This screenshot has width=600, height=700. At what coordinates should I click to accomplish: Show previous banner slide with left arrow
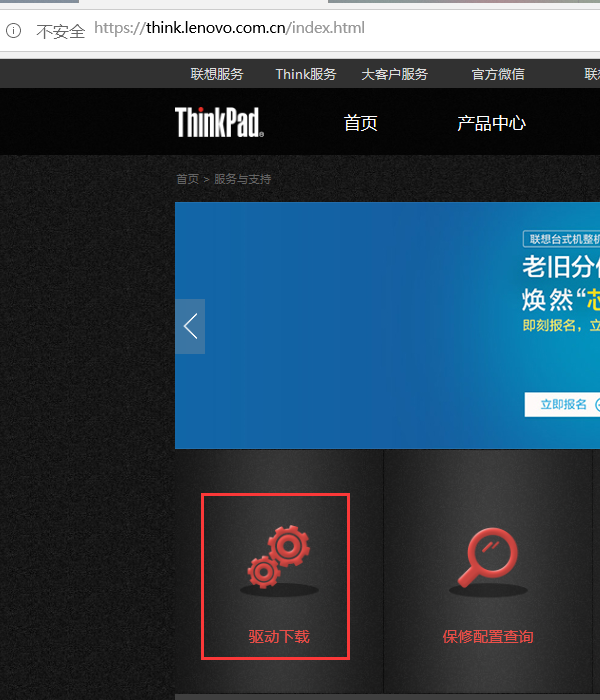coord(190,326)
